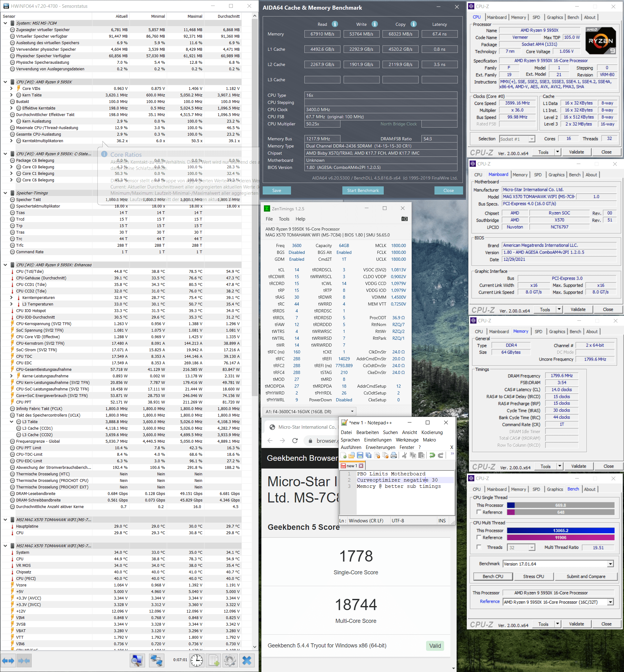Click HWiNFO logging sheet with plus icon

[214, 660]
